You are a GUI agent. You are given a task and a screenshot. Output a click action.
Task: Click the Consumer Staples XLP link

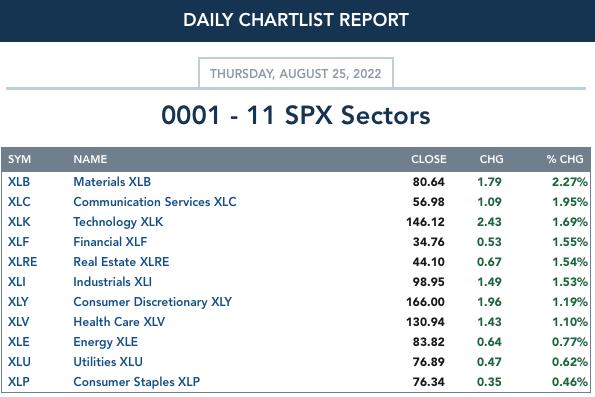[137, 382]
